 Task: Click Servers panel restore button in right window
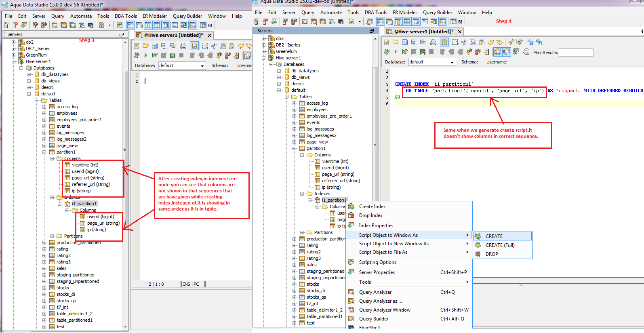[x=371, y=31]
